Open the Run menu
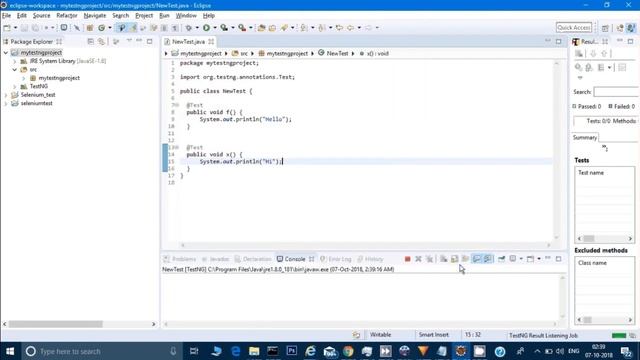640x360 pixels. pyautogui.click(x=164, y=16)
